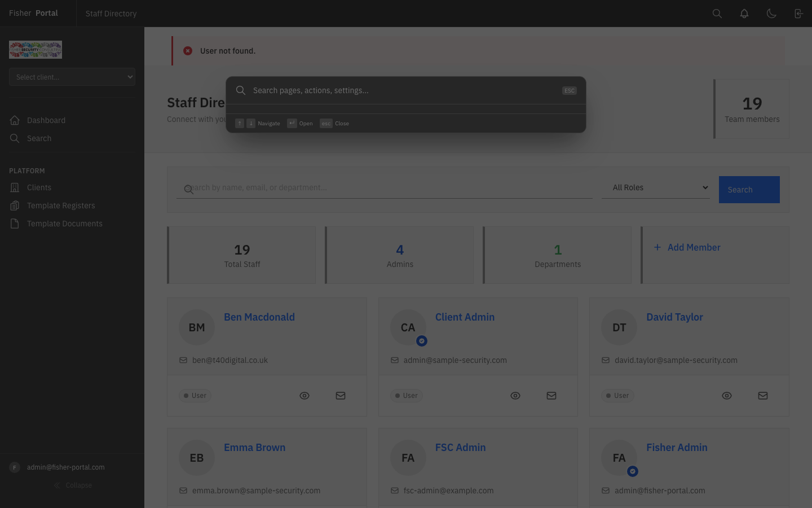Click the logout icon at top right

pyautogui.click(x=798, y=13)
